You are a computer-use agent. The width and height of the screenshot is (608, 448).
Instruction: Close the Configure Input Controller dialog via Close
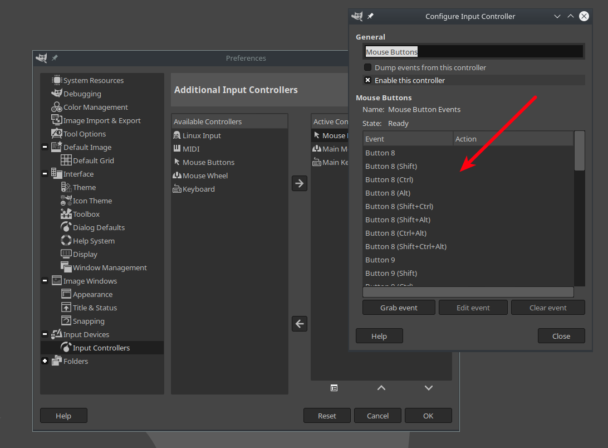561,336
